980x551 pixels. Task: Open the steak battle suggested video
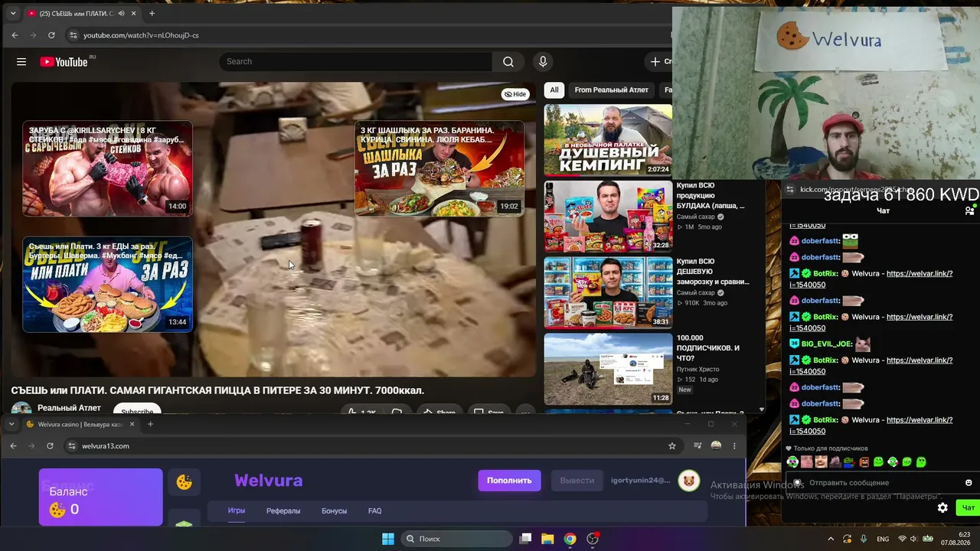[107, 168]
